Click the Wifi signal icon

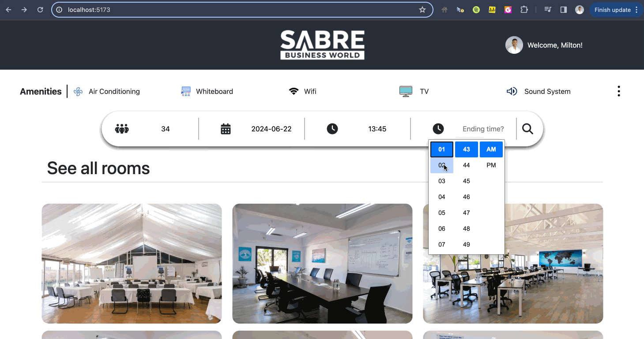click(294, 92)
